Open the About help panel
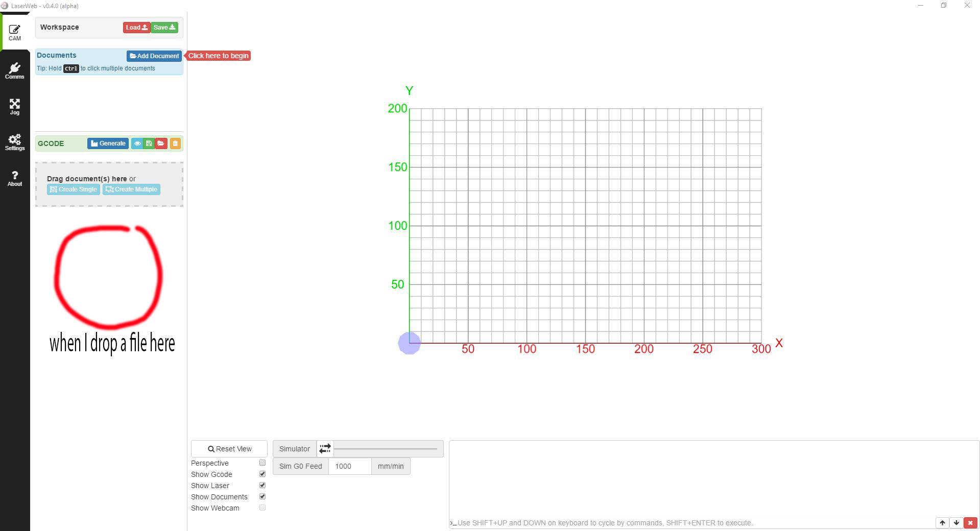 point(15,178)
